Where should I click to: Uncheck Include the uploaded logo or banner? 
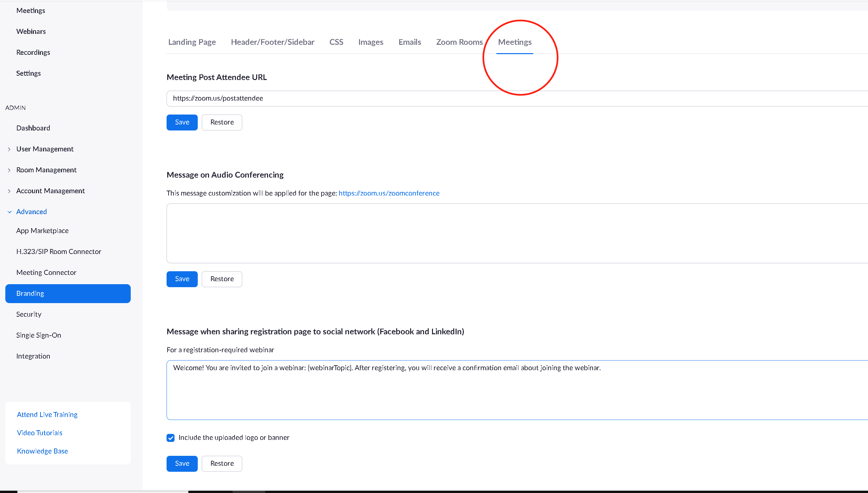coord(171,438)
